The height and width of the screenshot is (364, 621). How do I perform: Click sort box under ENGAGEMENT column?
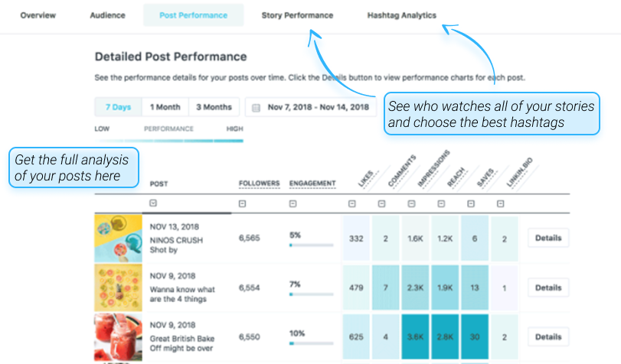[x=293, y=203]
